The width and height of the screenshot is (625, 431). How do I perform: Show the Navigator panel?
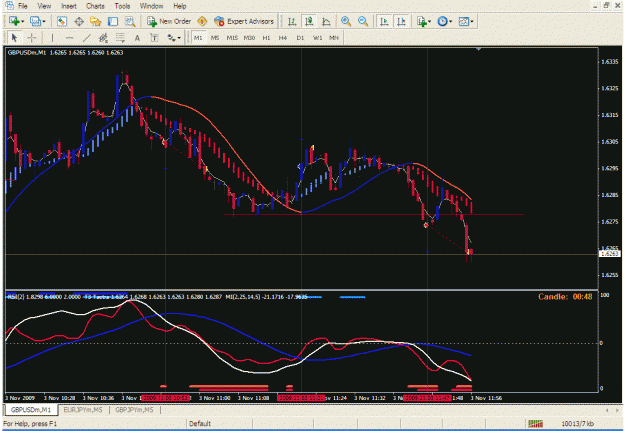[x=96, y=22]
